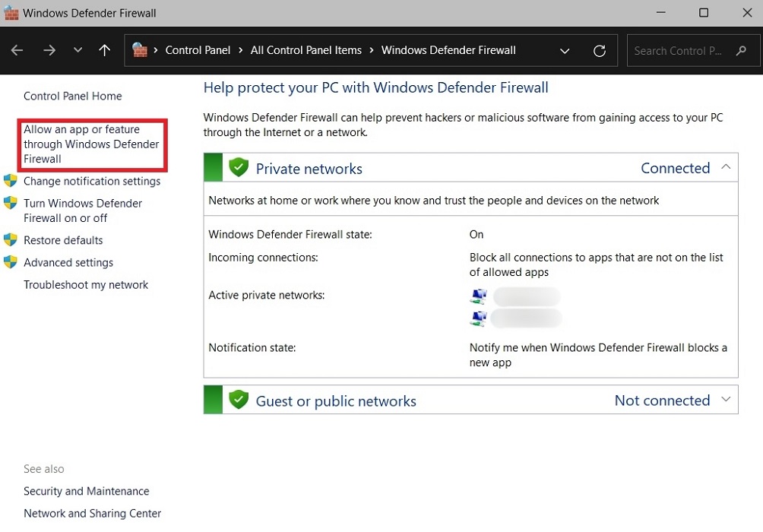Click the shield icon beside Change notification settings
763x532 pixels.
coord(11,181)
